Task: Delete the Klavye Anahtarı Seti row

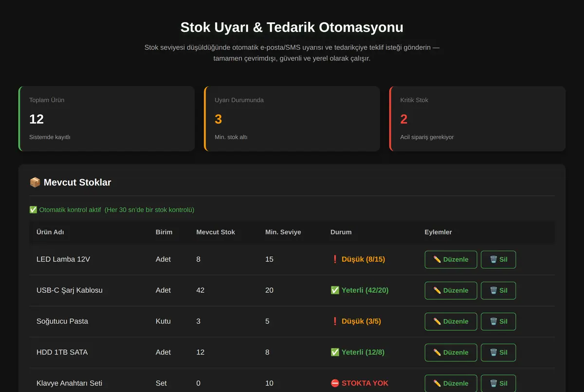Action: pos(498,383)
